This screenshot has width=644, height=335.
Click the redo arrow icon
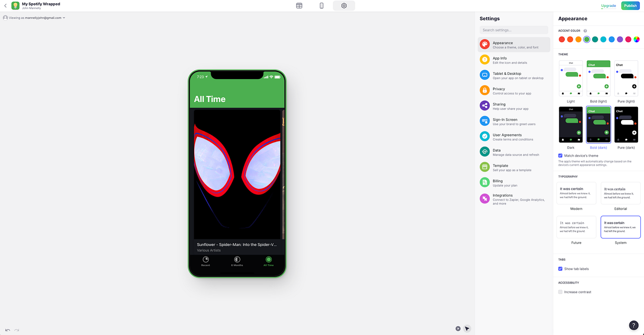pyautogui.click(x=17, y=330)
